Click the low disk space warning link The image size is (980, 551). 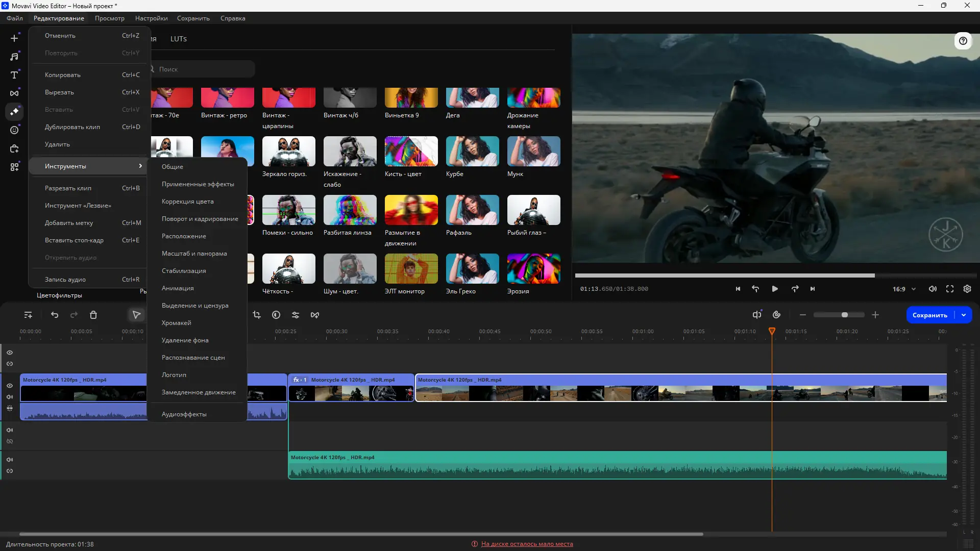click(527, 544)
